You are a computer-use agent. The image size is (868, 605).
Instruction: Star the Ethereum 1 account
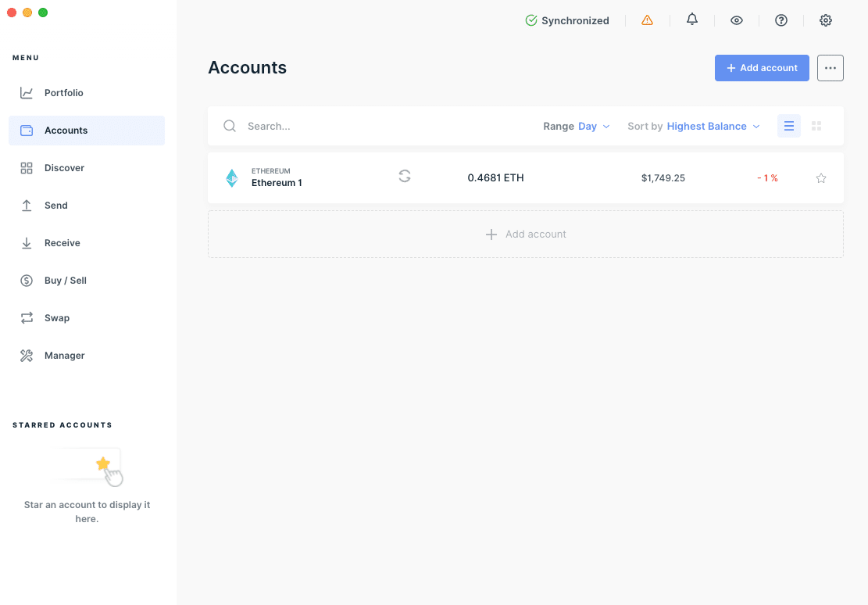click(x=821, y=178)
